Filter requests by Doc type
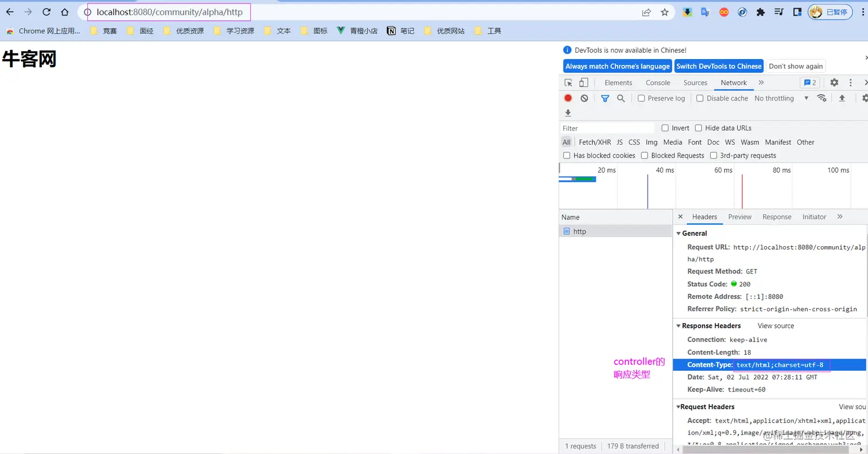 tap(713, 142)
